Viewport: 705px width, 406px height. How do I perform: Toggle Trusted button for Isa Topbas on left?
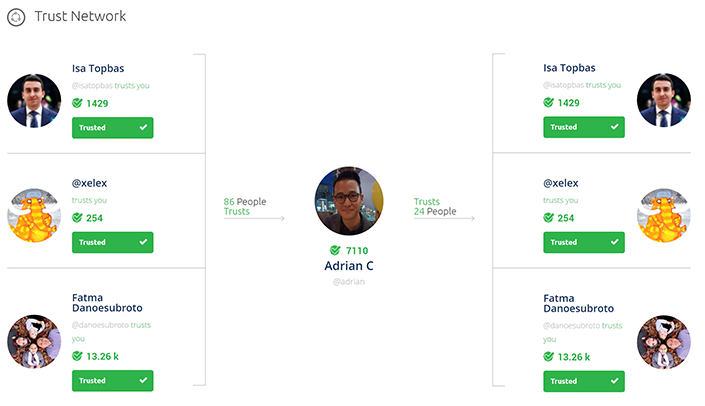point(112,128)
